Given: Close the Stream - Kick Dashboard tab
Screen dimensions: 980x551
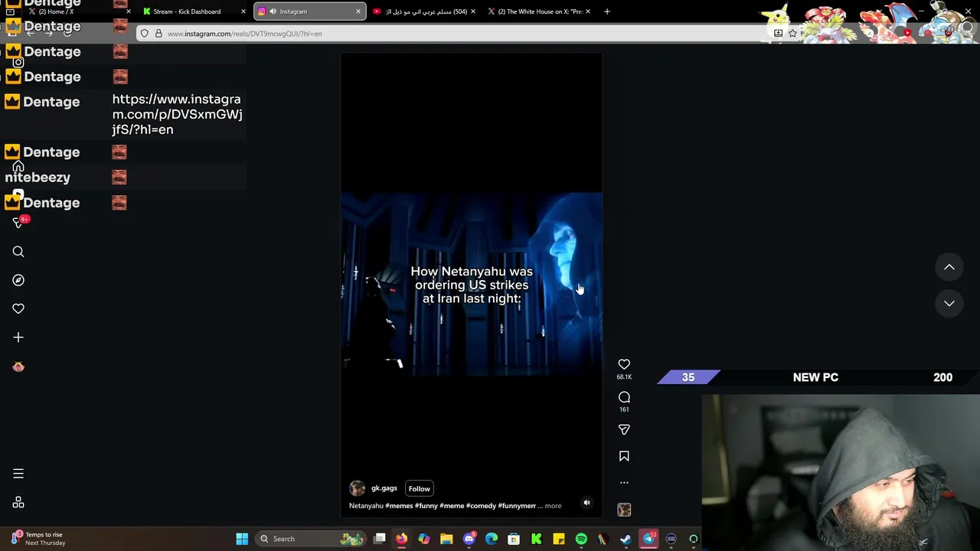Looking at the screenshot, I should tap(243, 11).
